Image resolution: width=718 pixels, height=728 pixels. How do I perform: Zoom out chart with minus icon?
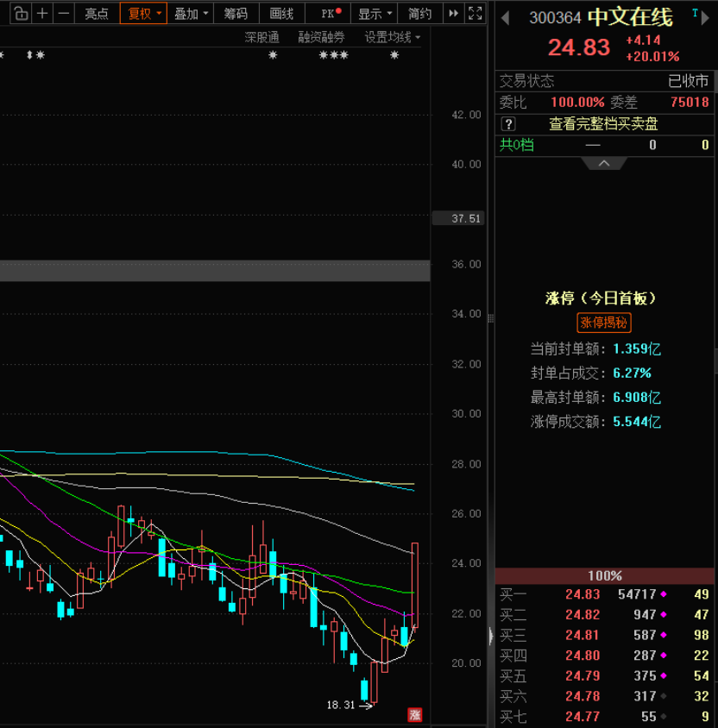click(x=64, y=14)
